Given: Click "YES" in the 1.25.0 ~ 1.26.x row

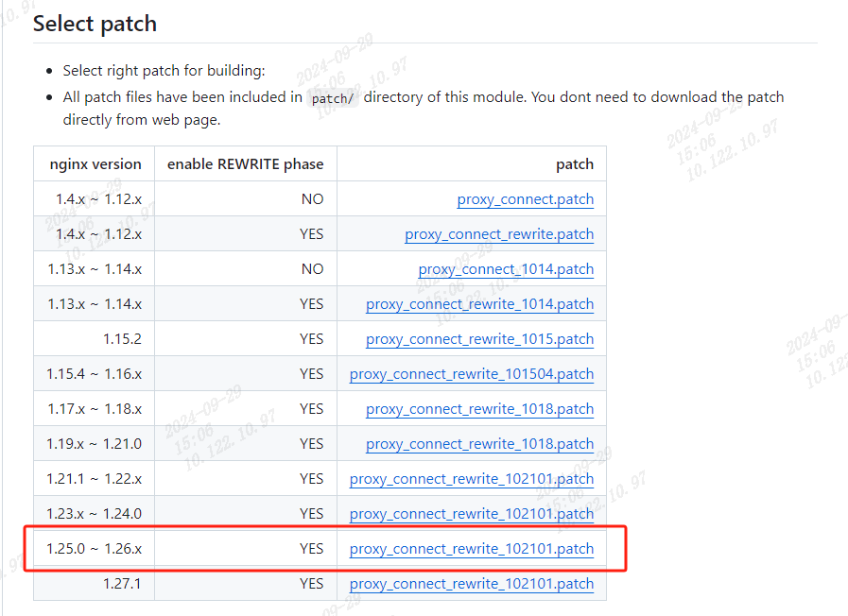Looking at the screenshot, I should point(312,549).
